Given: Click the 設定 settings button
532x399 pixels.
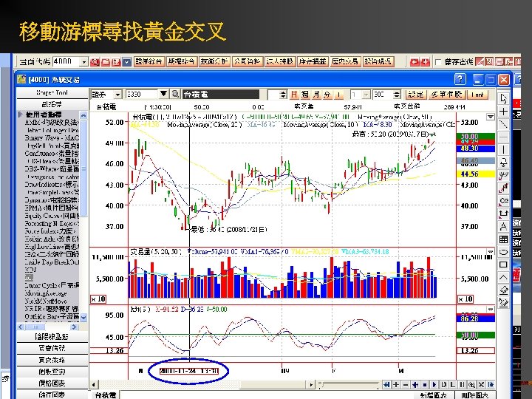Looking at the screenshot, I should [x=415, y=94].
